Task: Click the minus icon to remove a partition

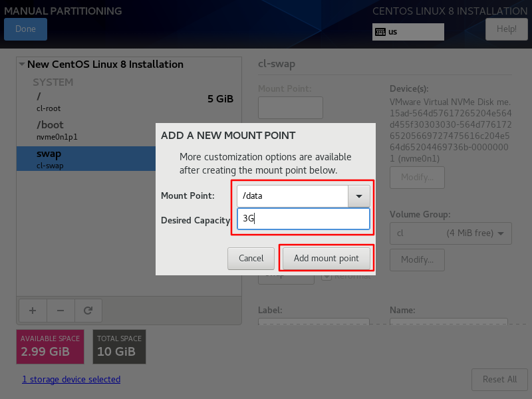Action: click(61, 311)
